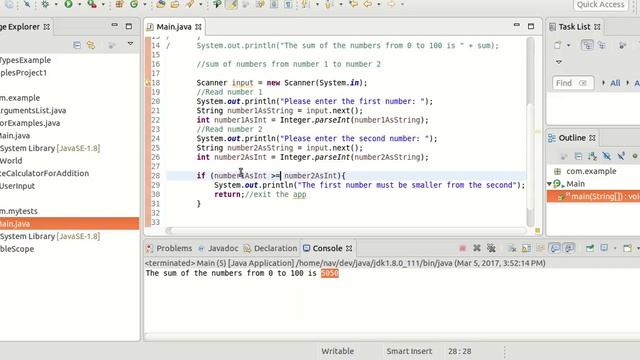Click the Clear Console icon
This screenshot has height=360, width=640.
[512, 248]
